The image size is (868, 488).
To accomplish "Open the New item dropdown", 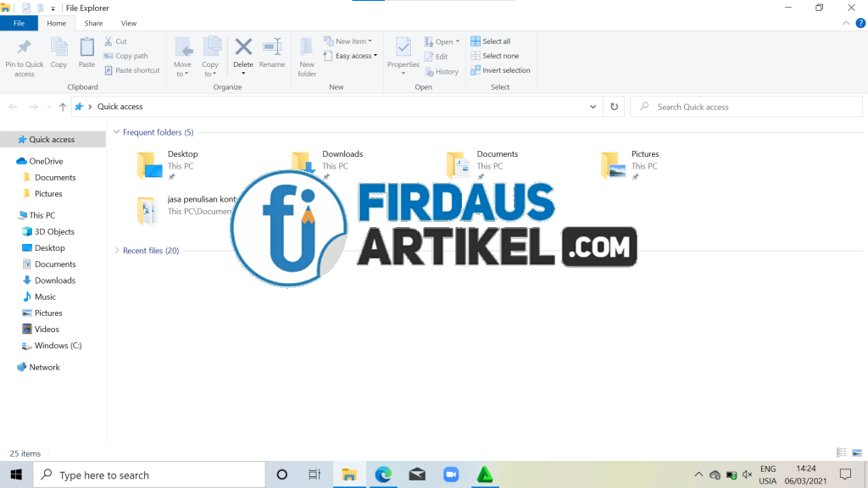I will click(348, 42).
